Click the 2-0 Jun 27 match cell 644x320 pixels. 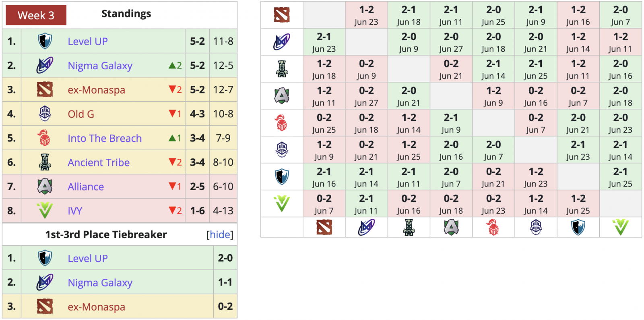(451, 42)
